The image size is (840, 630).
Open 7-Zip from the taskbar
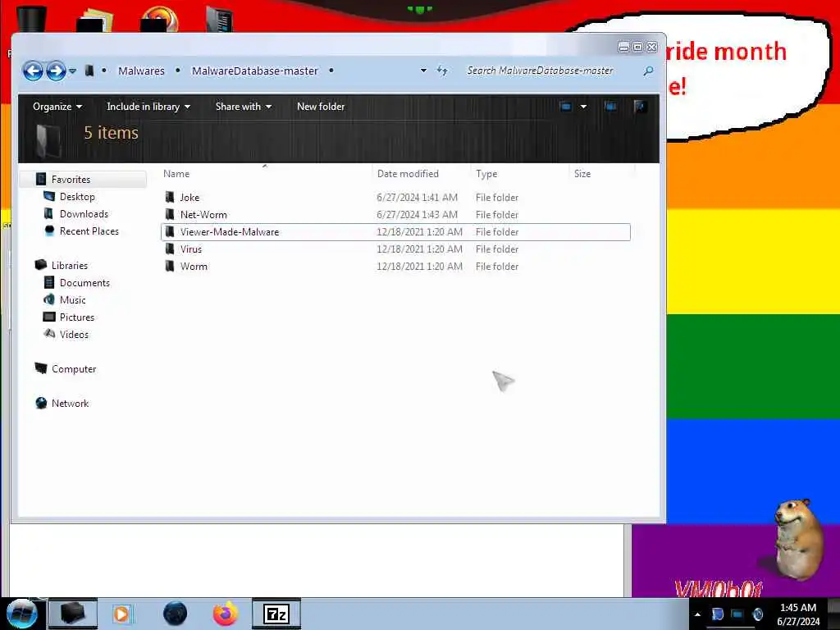276,614
